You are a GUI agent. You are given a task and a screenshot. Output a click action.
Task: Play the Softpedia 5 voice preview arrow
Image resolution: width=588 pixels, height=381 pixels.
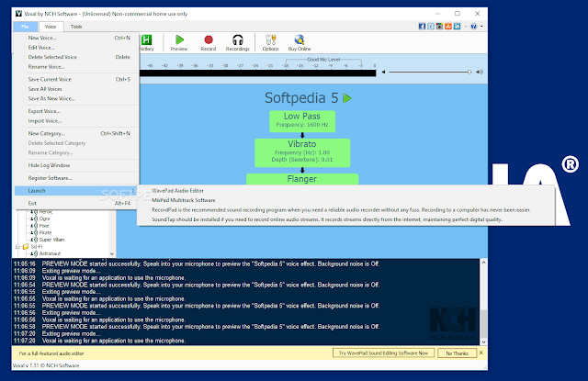click(x=347, y=98)
